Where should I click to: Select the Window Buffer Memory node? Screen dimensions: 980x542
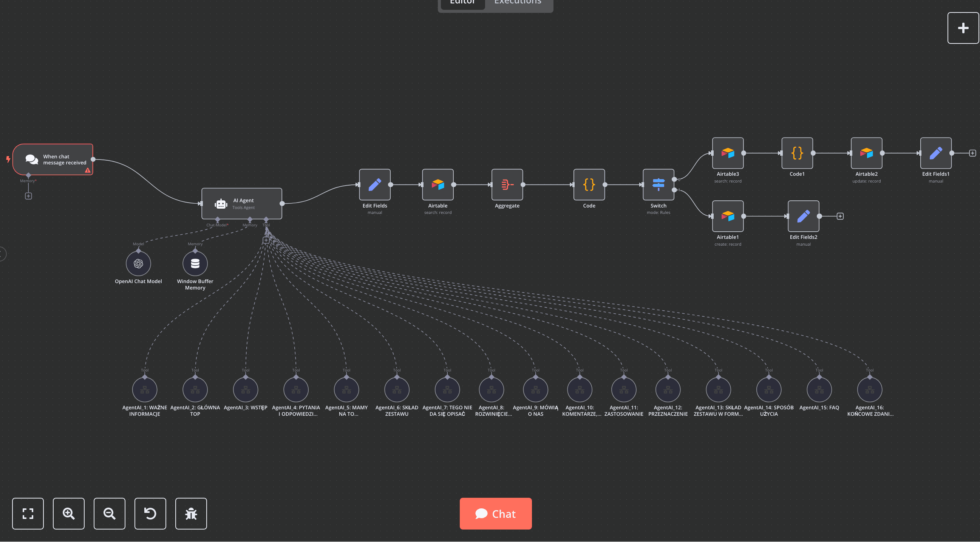(x=195, y=263)
